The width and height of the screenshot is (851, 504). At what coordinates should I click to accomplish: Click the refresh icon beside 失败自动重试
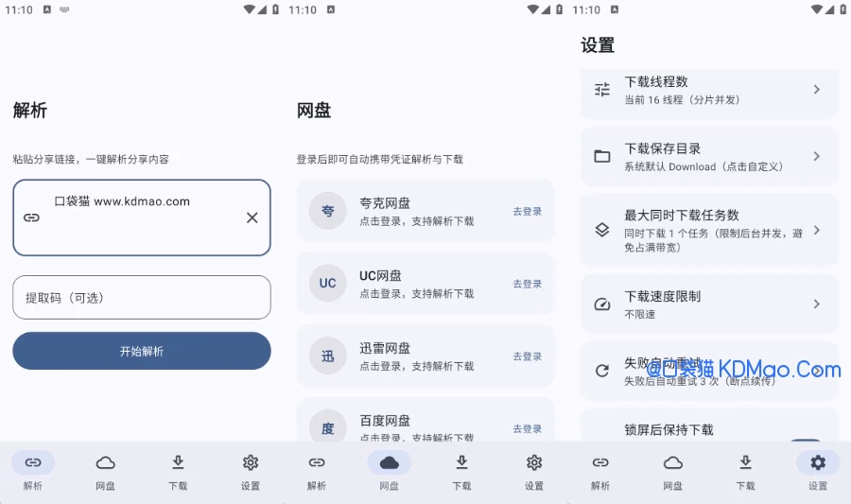pos(602,371)
